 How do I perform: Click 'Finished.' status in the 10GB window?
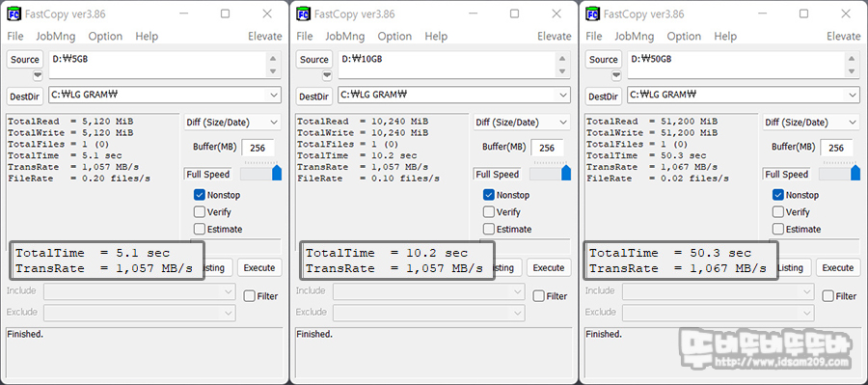click(314, 334)
